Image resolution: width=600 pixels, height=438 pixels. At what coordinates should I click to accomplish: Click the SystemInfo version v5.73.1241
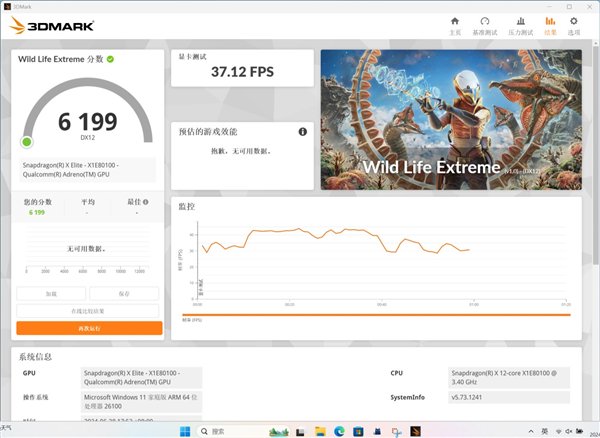(x=509, y=397)
